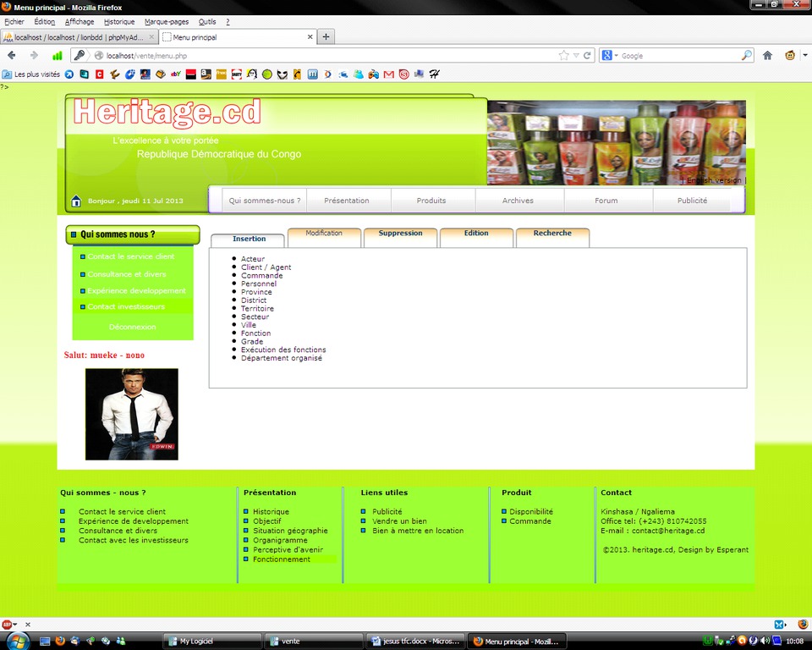This screenshot has width=812, height=650.
Task: Open the Fichier menu
Action: click(x=14, y=22)
